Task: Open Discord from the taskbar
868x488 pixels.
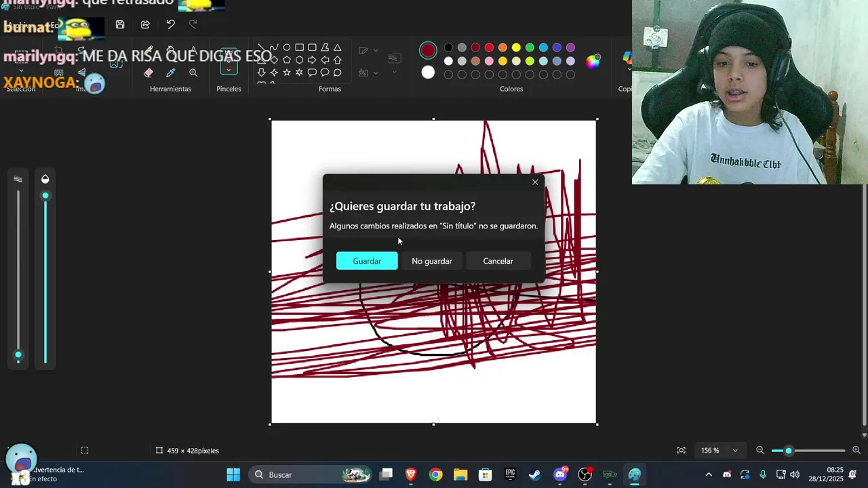Action: pyautogui.click(x=560, y=474)
